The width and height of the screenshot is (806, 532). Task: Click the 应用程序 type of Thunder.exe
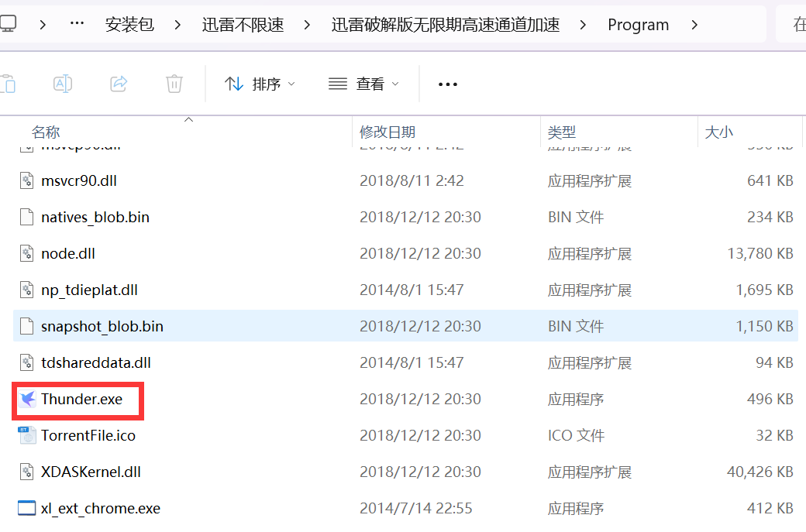(x=576, y=400)
